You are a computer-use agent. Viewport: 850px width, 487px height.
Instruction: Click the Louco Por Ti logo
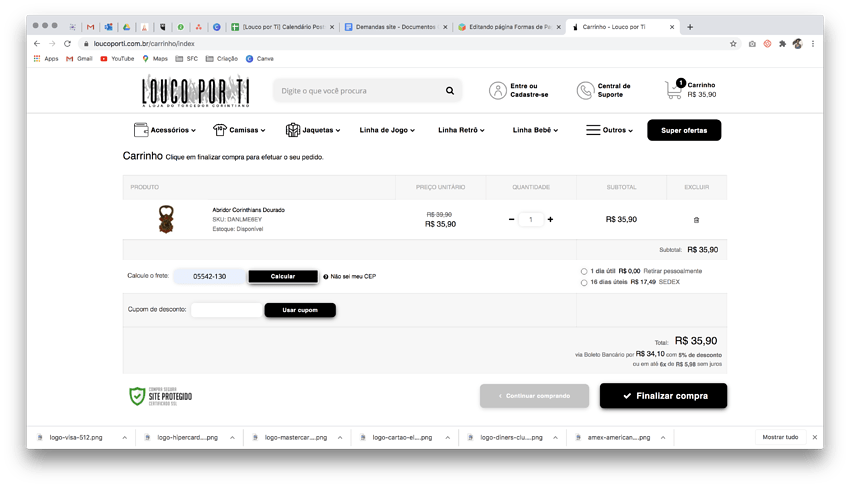[x=196, y=91]
